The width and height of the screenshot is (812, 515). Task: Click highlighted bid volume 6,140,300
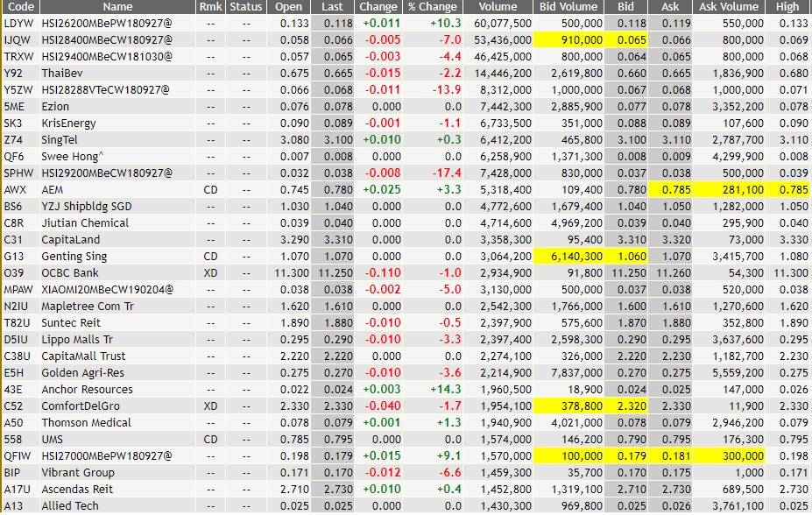coord(576,257)
